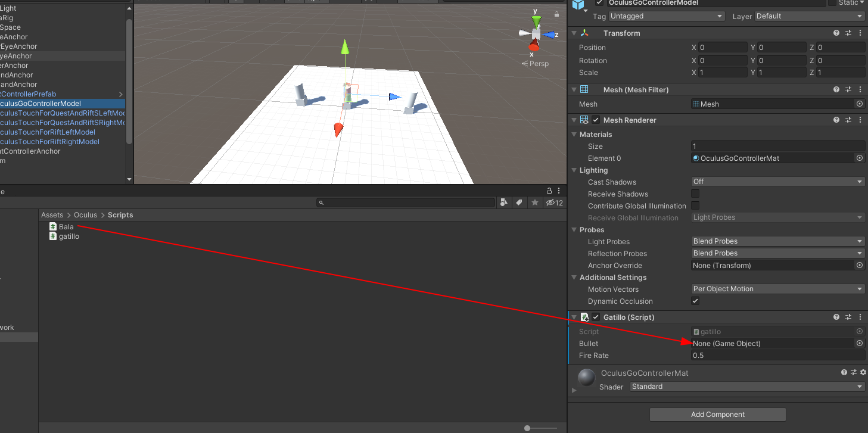
Task: Open the object picker for Bullet field
Action: point(859,344)
